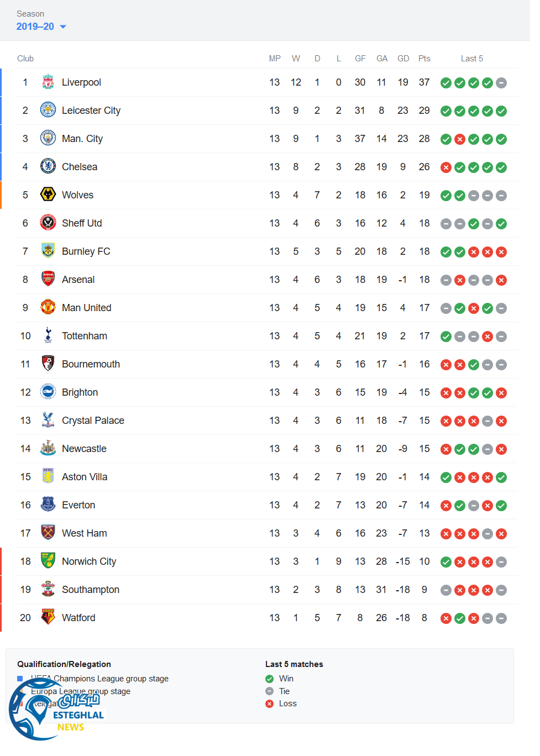
Task: Click the green Win legend icon
Action: [269, 679]
